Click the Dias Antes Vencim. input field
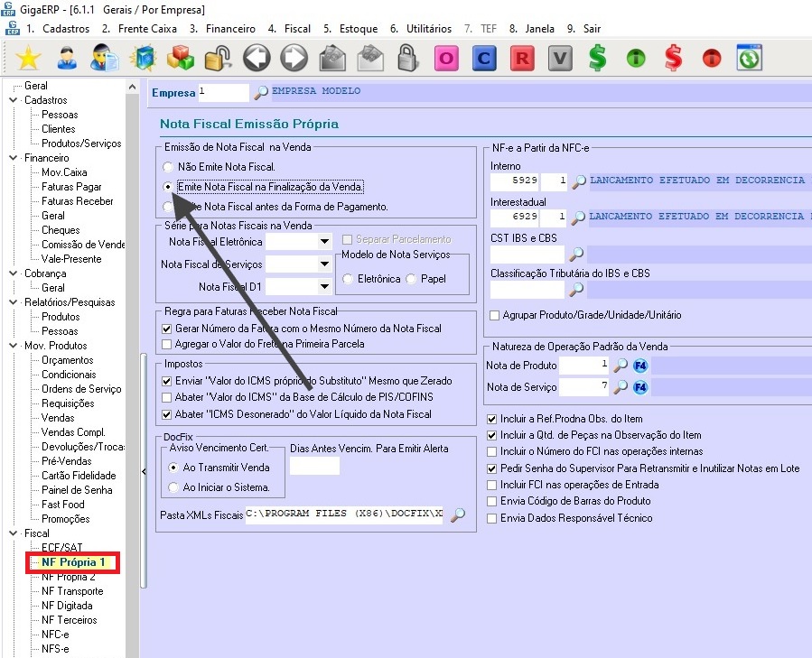Image resolution: width=812 pixels, height=658 pixels. (313, 466)
